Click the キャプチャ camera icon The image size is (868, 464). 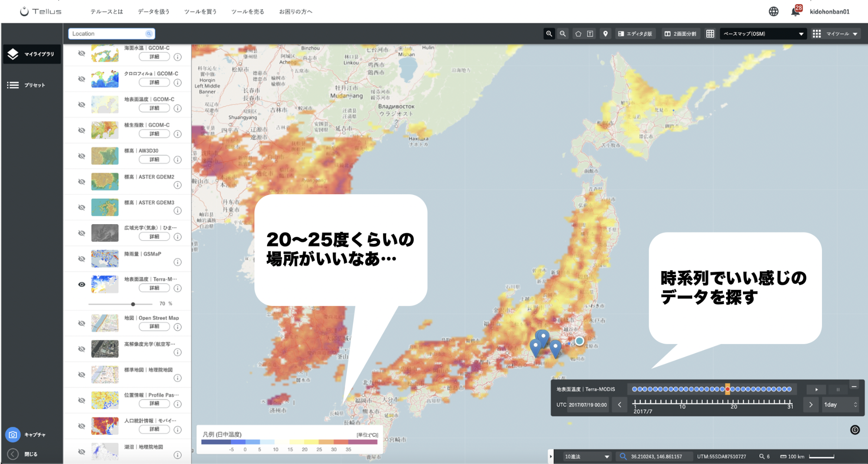pos(13,434)
